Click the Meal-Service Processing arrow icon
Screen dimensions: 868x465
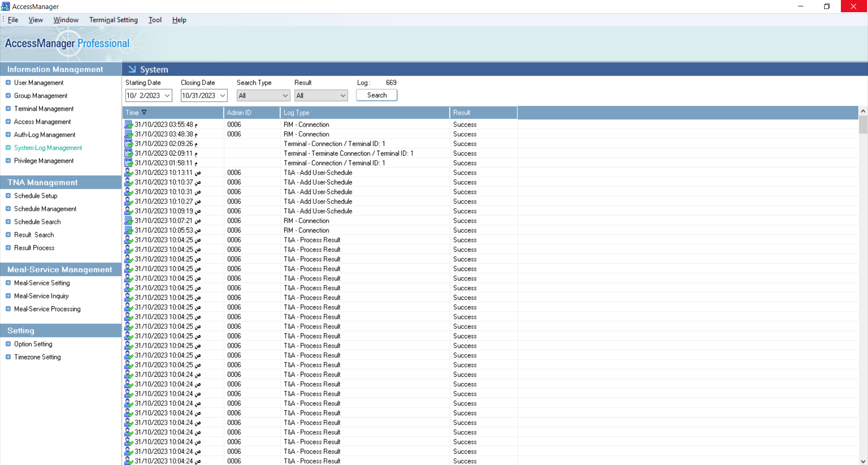pyautogui.click(x=8, y=309)
